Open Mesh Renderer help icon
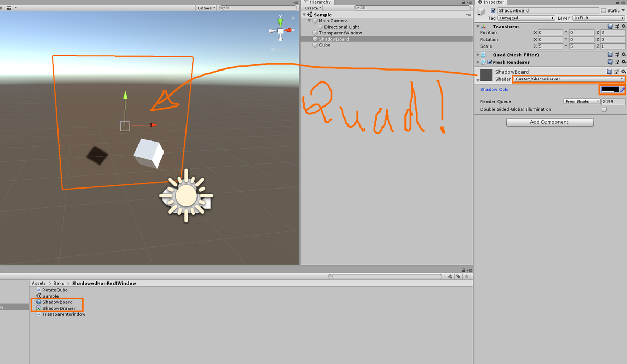This screenshot has width=627, height=364. coord(610,62)
